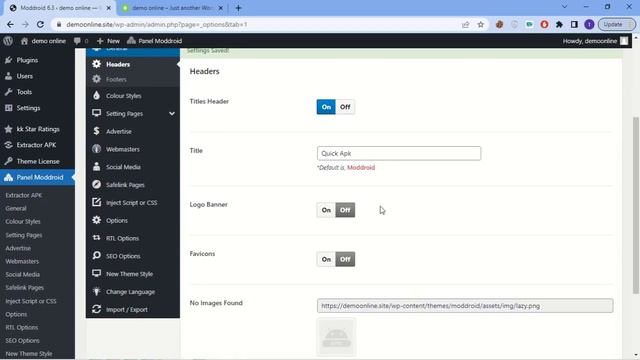Click the New Theme Style monitor icon
640x360 pixels.
pyautogui.click(x=96, y=273)
